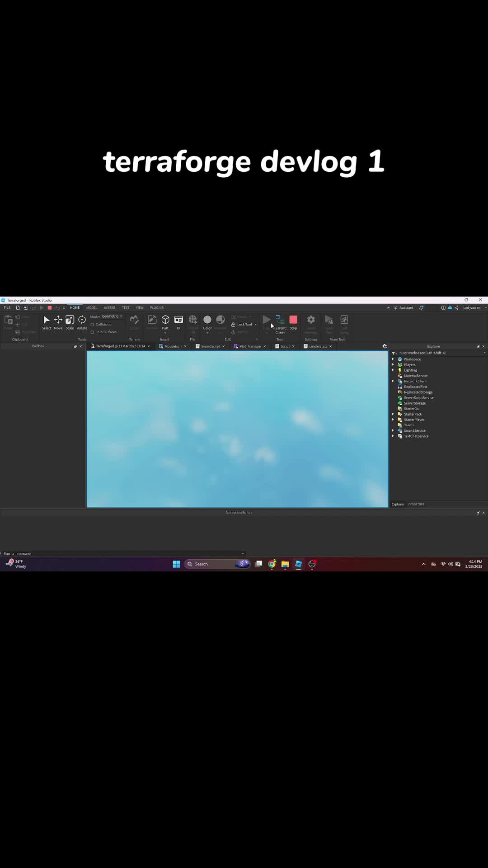Expand the Players tree node
The image size is (488, 868).
click(393, 365)
